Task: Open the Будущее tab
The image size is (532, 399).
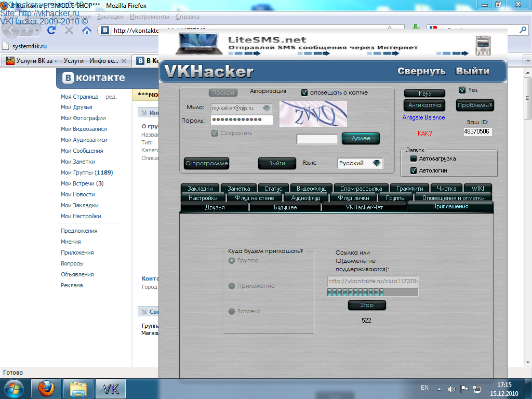Action: coord(285,207)
